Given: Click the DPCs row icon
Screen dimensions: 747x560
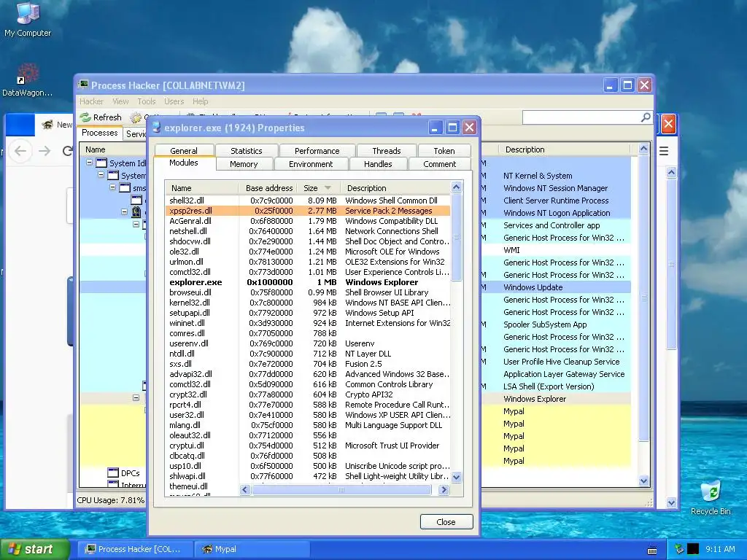Looking at the screenshot, I should 113,472.
